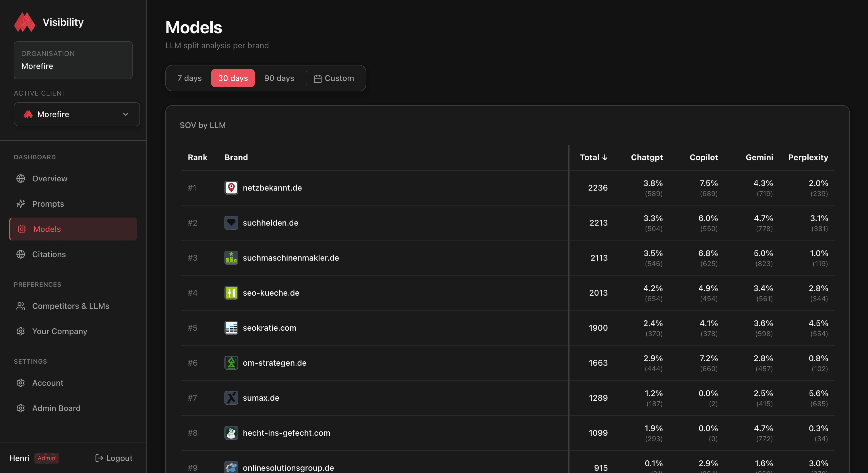The height and width of the screenshot is (473, 868).
Task: Select the 30 days range
Action: click(x=233, y=78)
